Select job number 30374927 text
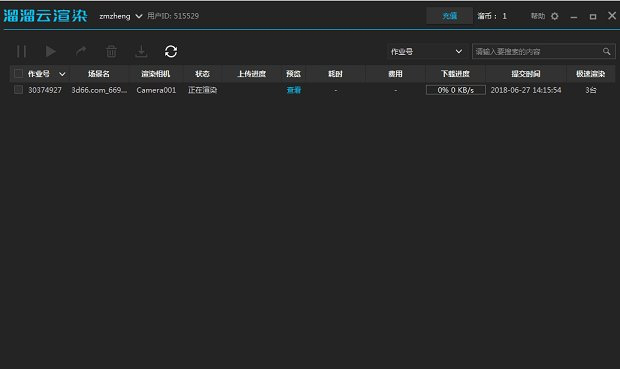The height and width of the screenshot is (383, 620). pos(45,90)
